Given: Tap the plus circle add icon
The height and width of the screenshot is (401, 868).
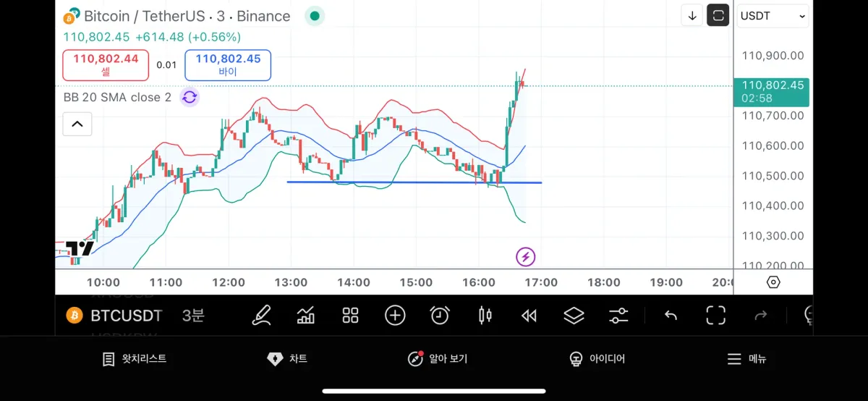Looking at the screenshot, I should coord(395,315).
